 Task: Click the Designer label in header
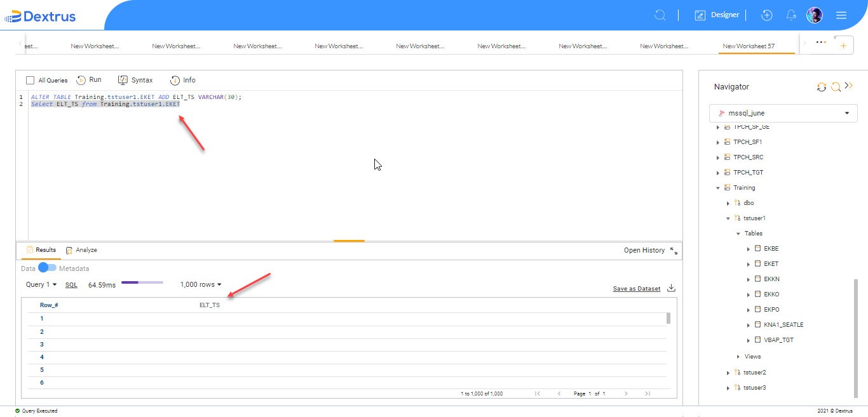[725, 15]
